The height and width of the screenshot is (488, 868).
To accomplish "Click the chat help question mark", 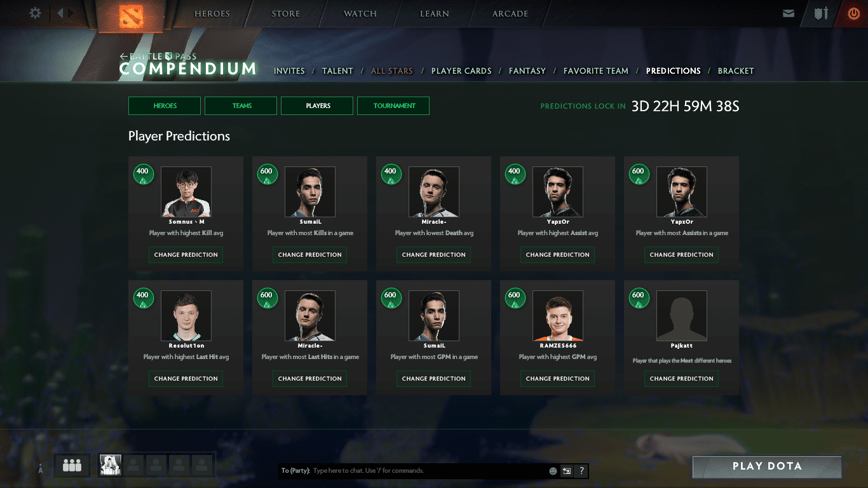I will [x=581, y=471].
